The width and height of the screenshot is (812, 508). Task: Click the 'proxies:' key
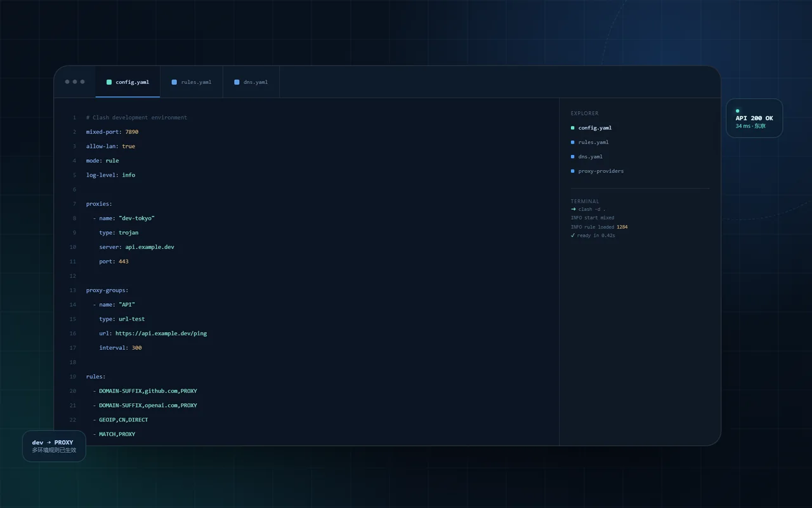coord(99,204)
